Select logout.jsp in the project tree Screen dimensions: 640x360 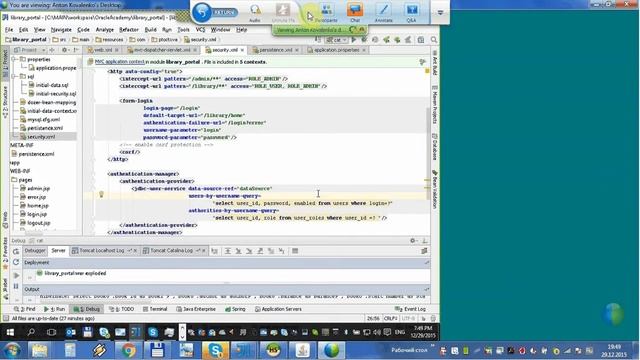tap(38, 223)
